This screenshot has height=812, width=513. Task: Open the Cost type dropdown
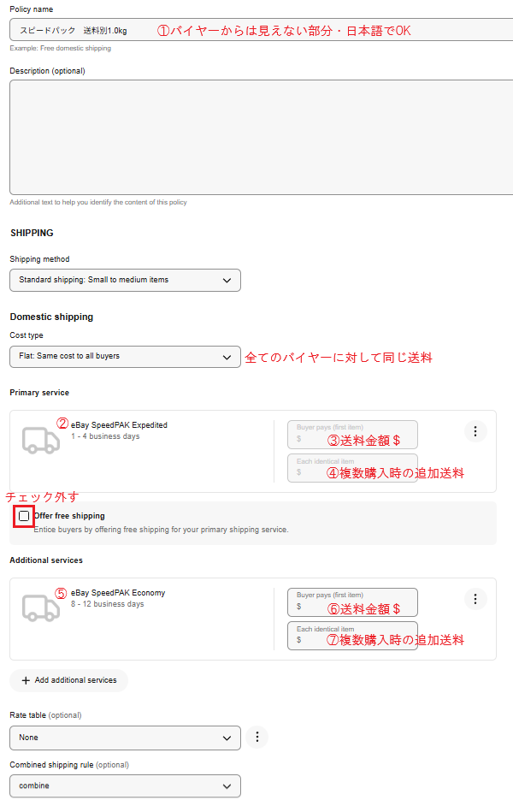point(125,356)
